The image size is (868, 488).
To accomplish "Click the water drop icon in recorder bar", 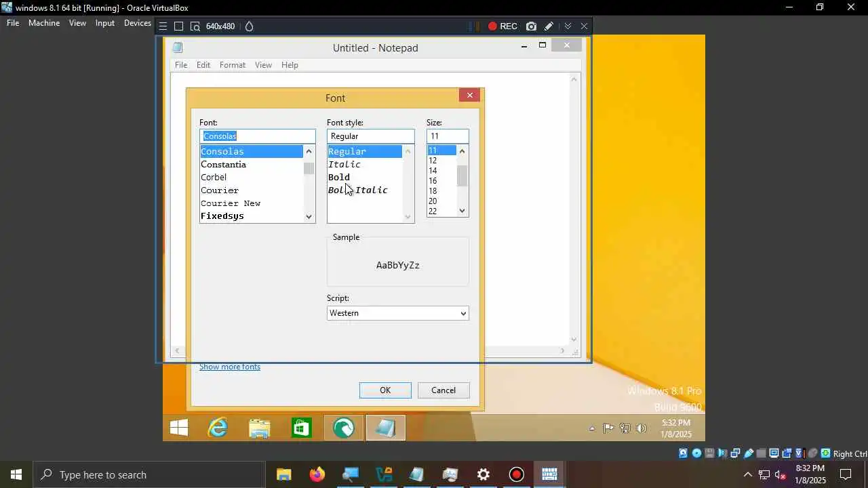I will pyautogui.click(x=249, y=26).
